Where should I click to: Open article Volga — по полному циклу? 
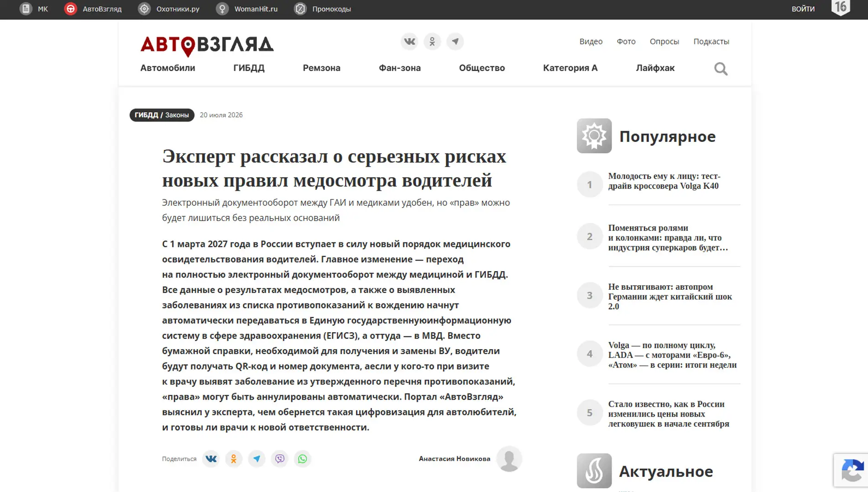click(672, 355)
